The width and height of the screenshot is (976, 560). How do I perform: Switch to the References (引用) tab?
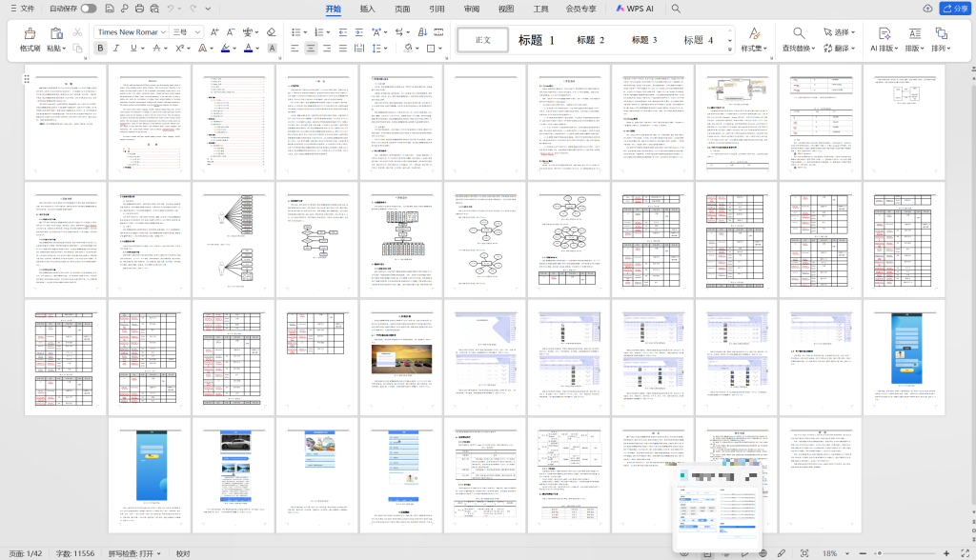(437, 9)
